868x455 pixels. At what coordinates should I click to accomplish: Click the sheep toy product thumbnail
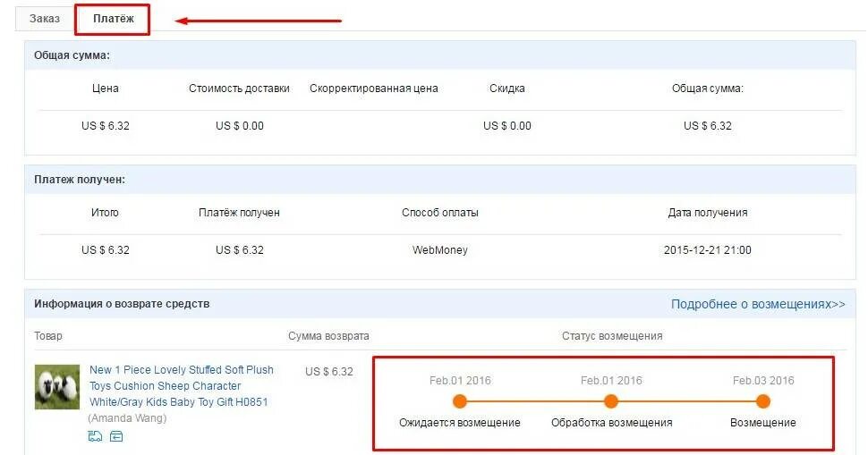click(57, 387)
